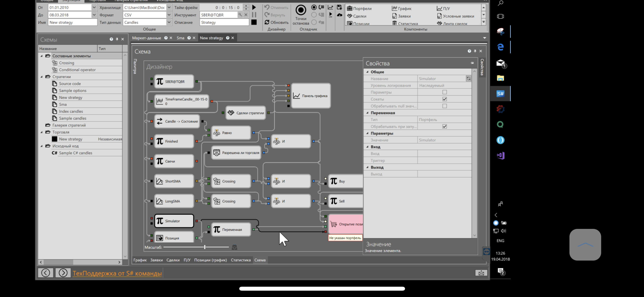This screenshot has height=297, width=644.
Task: Open the Портфели component
Action: coord(359,8)
